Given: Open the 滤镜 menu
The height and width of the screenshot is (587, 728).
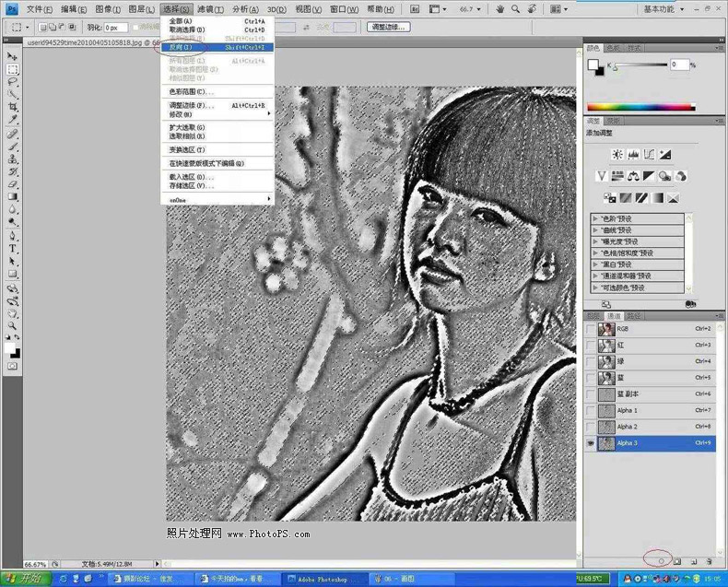Looking at the screenshot, I should pos(210,9).
